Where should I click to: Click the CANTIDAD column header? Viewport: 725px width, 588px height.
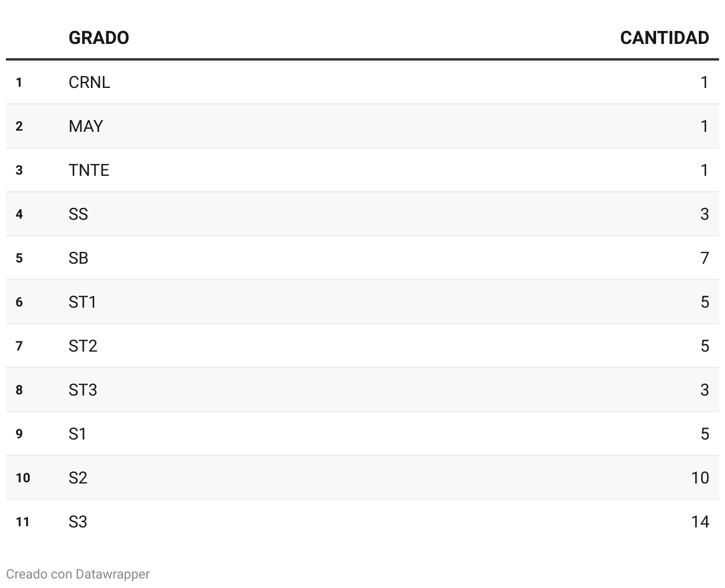click(664, 38)
